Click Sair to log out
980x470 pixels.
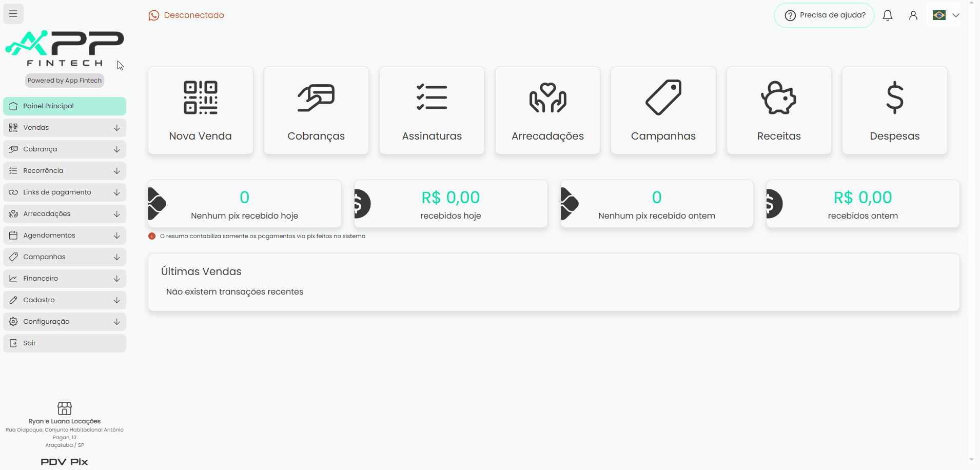point(65,343)
